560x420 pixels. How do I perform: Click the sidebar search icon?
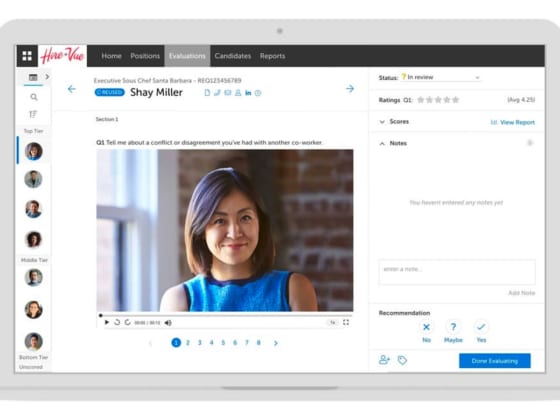[34, 97]
